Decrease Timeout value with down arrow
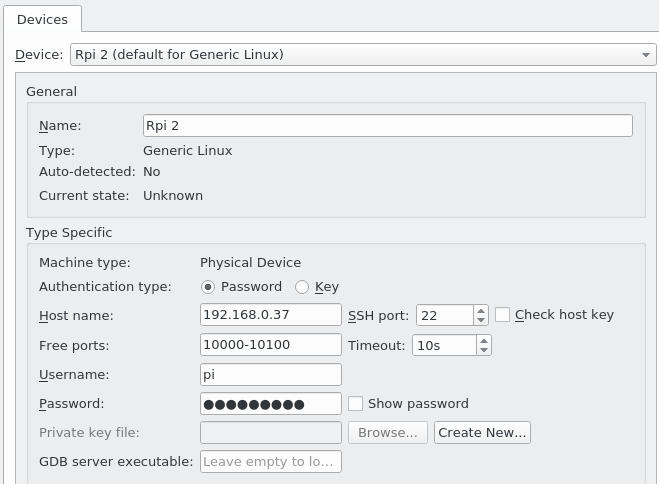The height and width of the screenshot is (484, 659). pyautogui.click(x=484, y=350)
